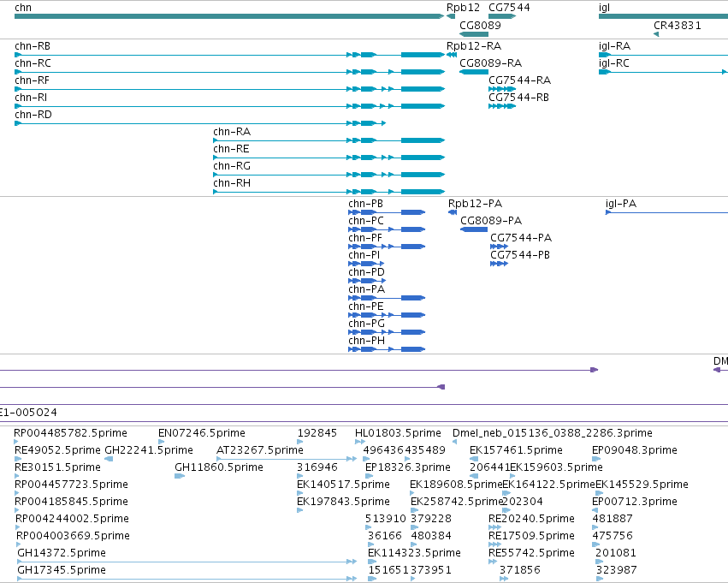Click the CR43831 gene label
This screenshot has height=583, width=728.
(677, 26)
